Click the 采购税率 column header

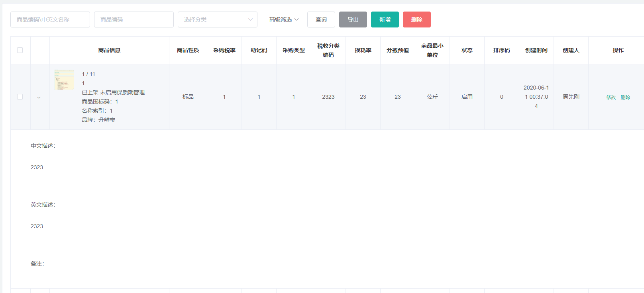(x=224, y=50)
